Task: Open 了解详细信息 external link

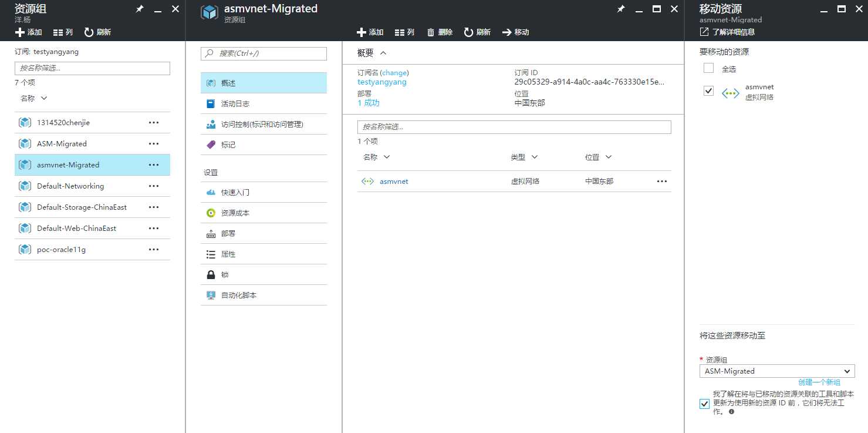Action: (x=727, y=32)
